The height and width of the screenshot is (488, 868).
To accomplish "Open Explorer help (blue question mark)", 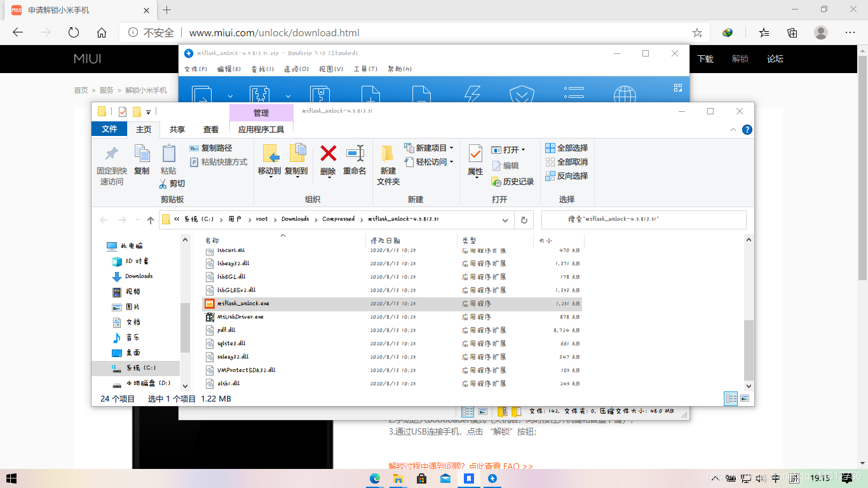I will [747, 130].
